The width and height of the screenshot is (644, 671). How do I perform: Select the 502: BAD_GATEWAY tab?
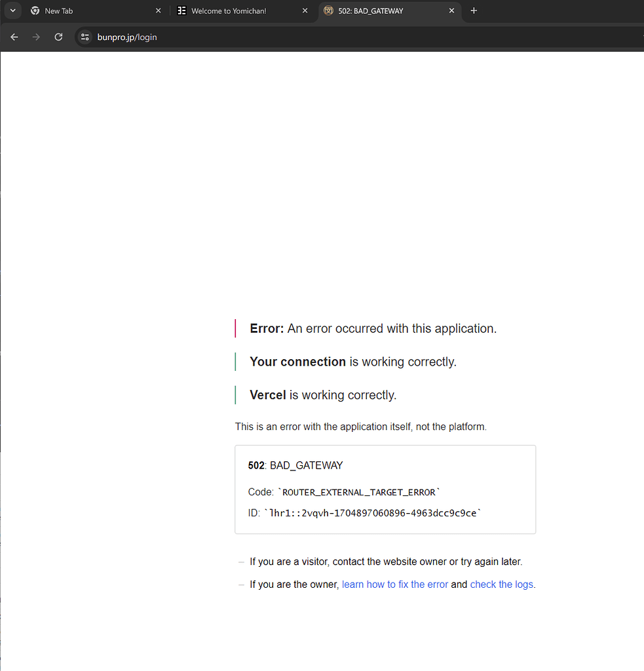(x=373, y=11)
